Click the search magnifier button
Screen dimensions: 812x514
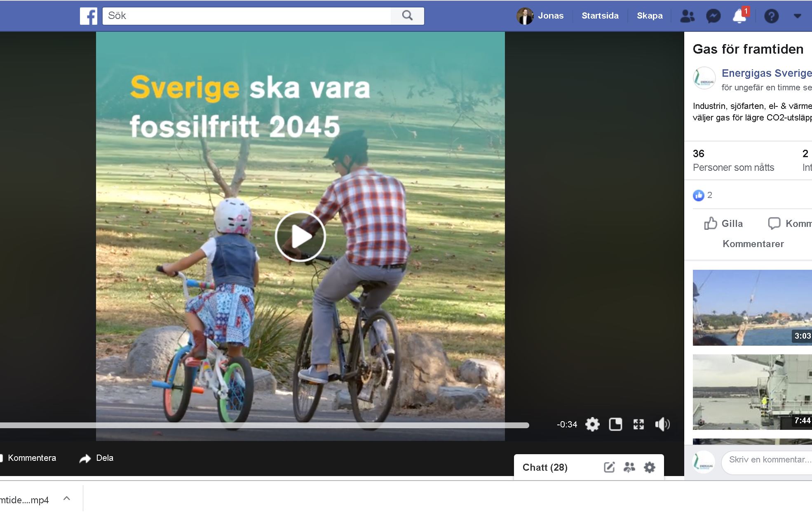407,16
